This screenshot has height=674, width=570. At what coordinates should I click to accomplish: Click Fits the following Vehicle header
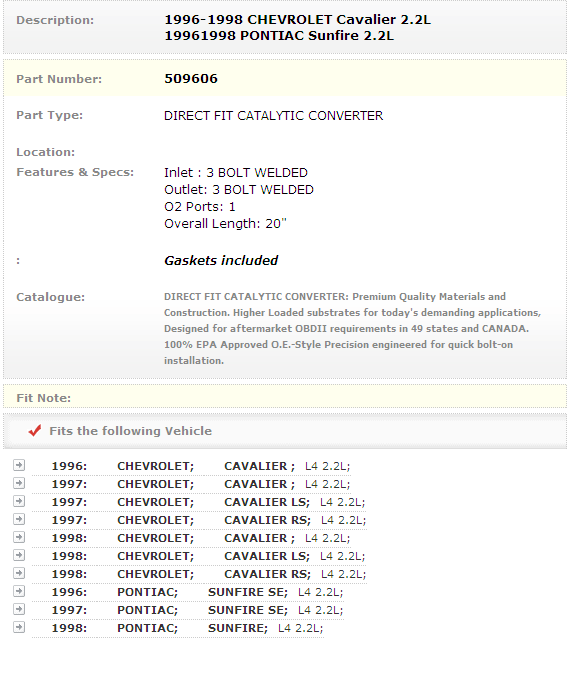tap(130, 431)
